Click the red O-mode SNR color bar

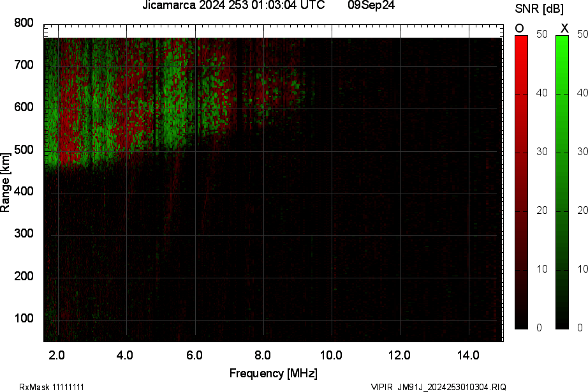pyautogui.click(x=521, y=183)
